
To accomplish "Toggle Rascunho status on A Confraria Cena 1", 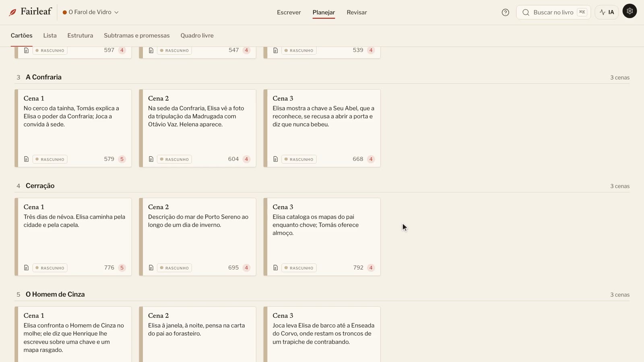I will [x=50, y=159].
